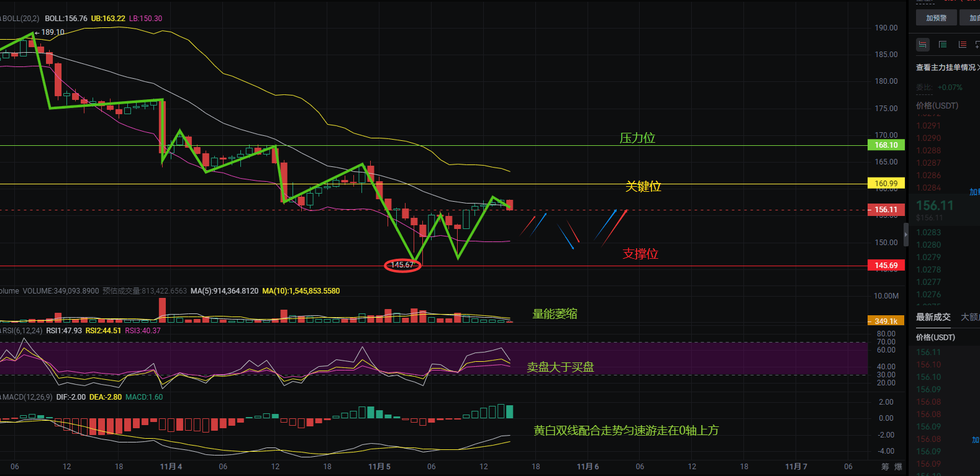
Task: Click sell order row 1.0288
Action: pos(928,150)
